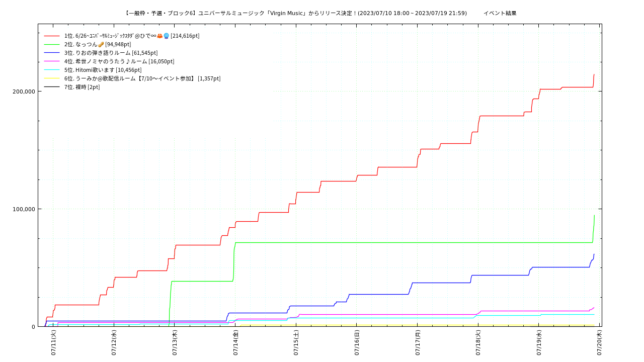Click the magenta line sample in legend
The height and width of the screenshot is (362, 644).
(52, 61)
